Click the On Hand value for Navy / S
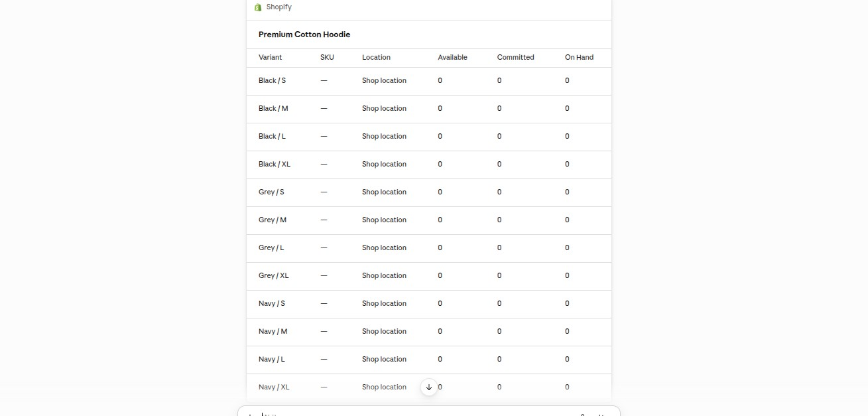Viewport: 868px width, 416px height. (567, 304)
